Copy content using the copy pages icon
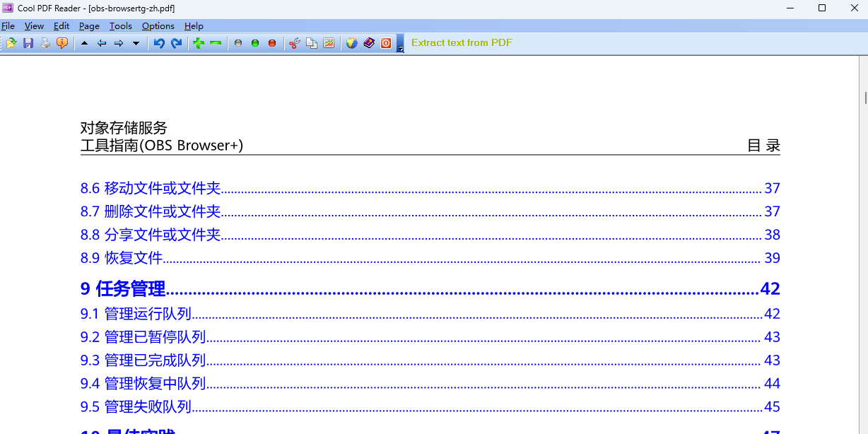The height and width of the screenshot is (434, 868). pos(312,42)
